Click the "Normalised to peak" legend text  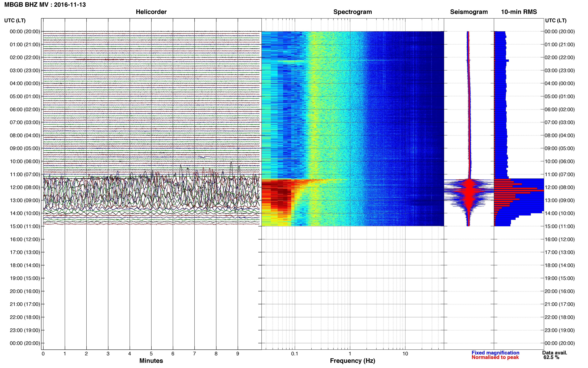click(x=495, y=357)
